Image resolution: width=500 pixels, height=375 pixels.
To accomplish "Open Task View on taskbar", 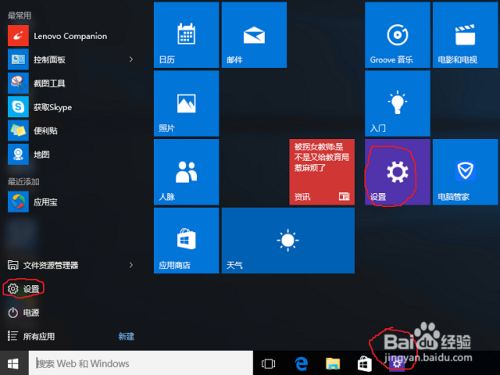I will [x=268, y=363].
